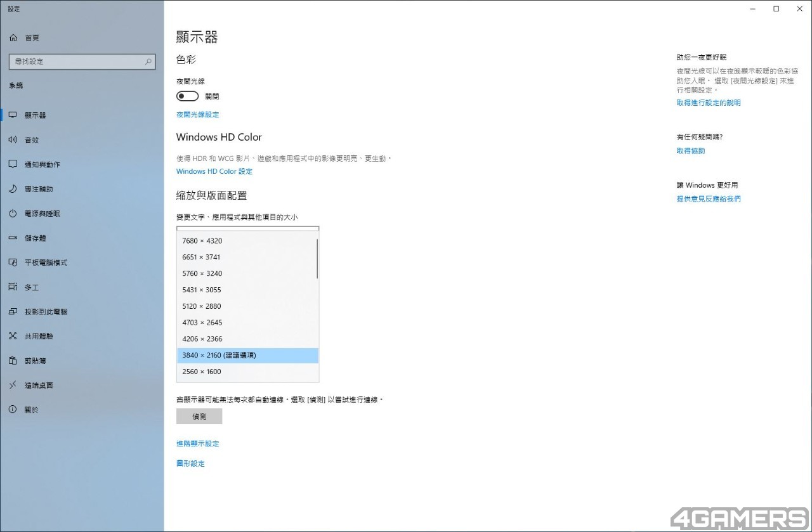Select 5760 × 3240 resolution
The width and height of the screenshot is (812, 532).
[x=247, y=273]
